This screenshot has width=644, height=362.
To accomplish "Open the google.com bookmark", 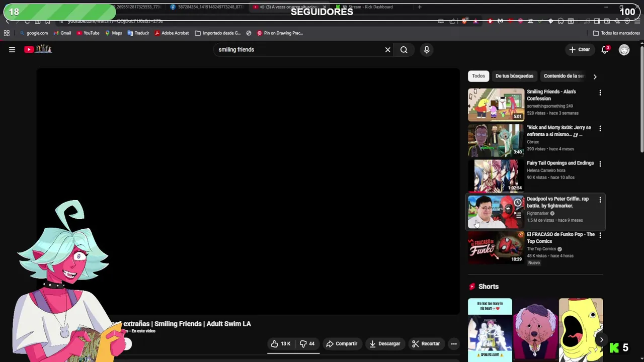I will coord(33,33).
